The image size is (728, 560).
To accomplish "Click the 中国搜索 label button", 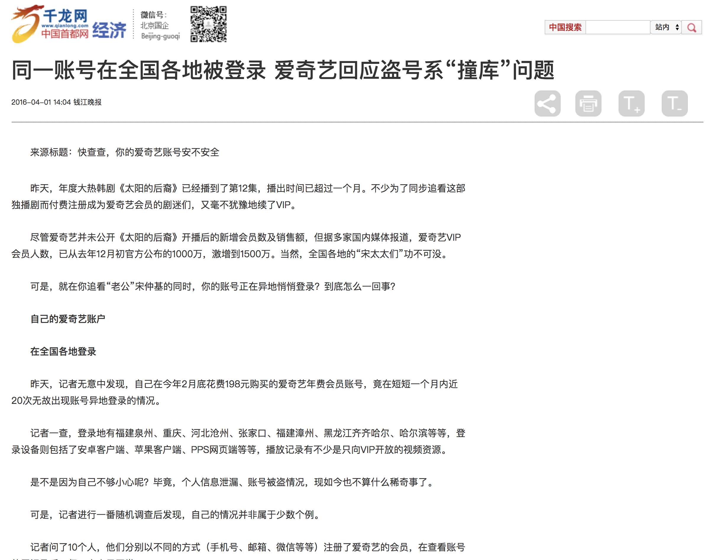I will tap(565, 27).
